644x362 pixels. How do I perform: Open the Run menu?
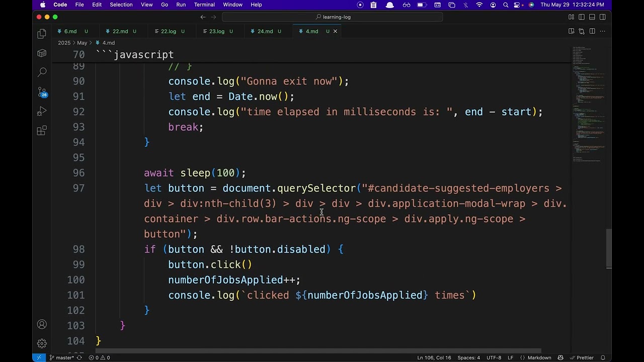[x=181, y=5]
